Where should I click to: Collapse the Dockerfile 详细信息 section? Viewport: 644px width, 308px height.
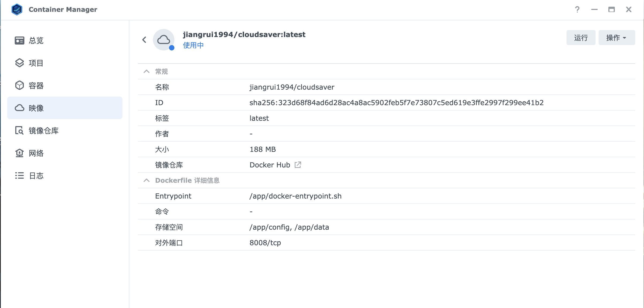tap(147, 180)
